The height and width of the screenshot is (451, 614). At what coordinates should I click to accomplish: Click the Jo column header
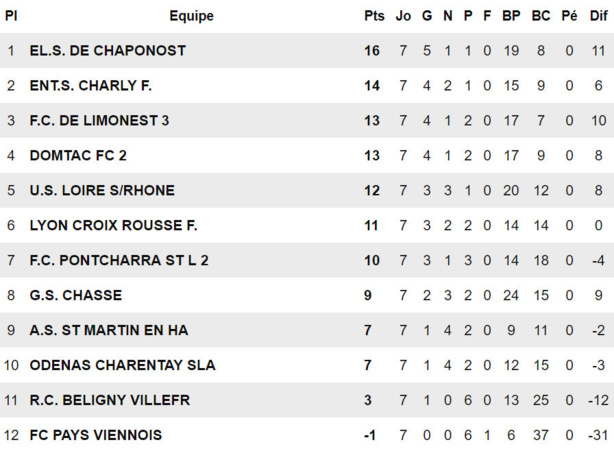(403, 16)
